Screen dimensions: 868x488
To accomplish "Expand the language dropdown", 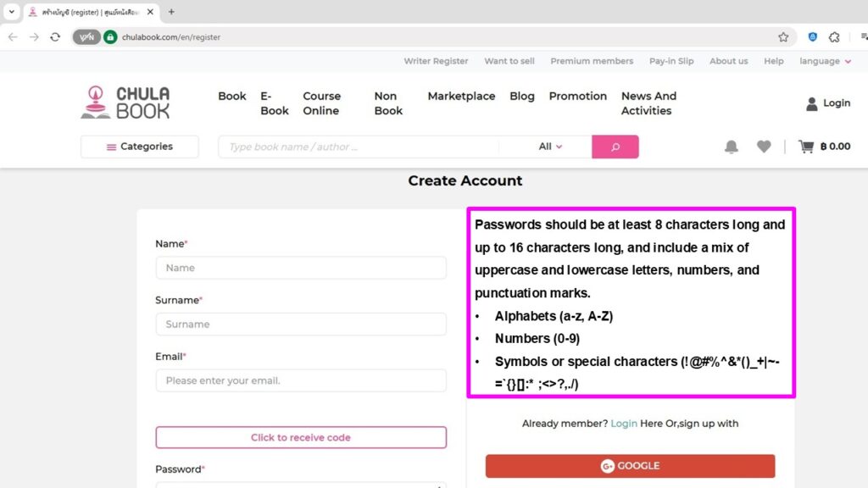I will click(x=825, y=61).
